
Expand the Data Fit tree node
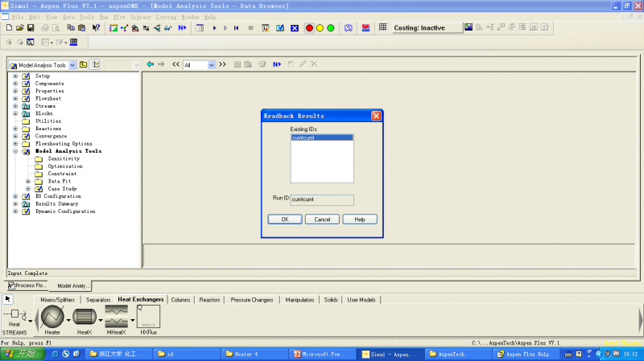point(28,181)
